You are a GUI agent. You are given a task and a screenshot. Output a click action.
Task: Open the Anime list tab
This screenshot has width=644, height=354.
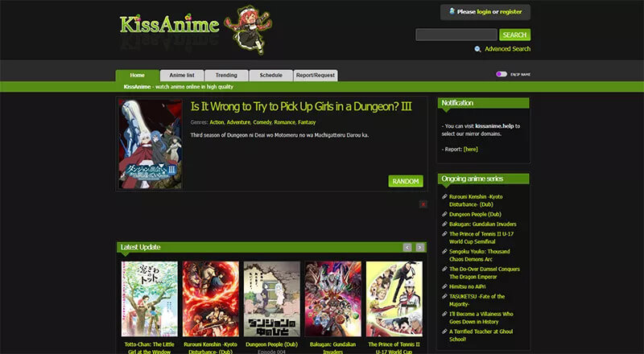point(182,76)
